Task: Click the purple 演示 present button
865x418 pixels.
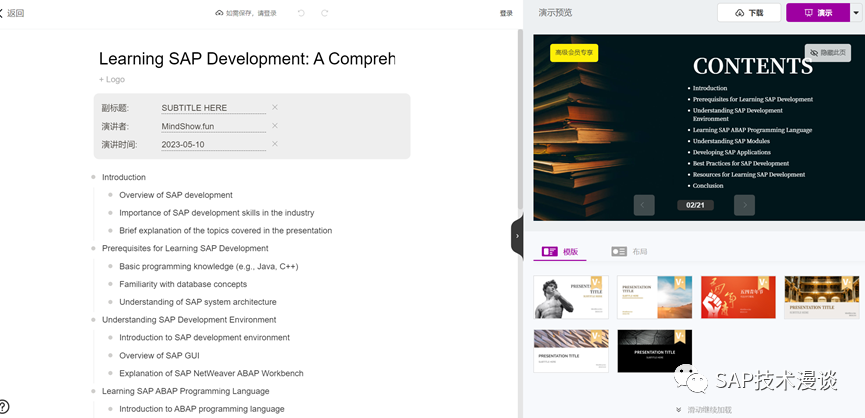Action: [818, 13]
